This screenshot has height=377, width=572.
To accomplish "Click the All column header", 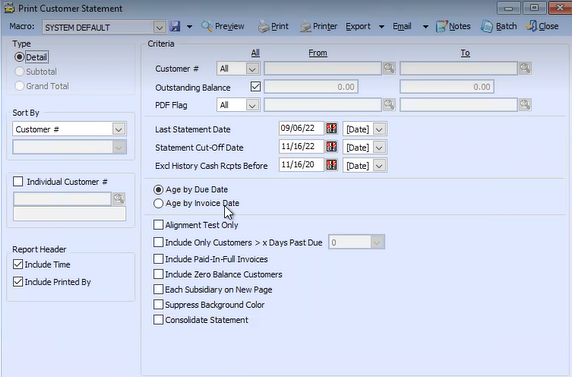I will (x=255, y=53).
